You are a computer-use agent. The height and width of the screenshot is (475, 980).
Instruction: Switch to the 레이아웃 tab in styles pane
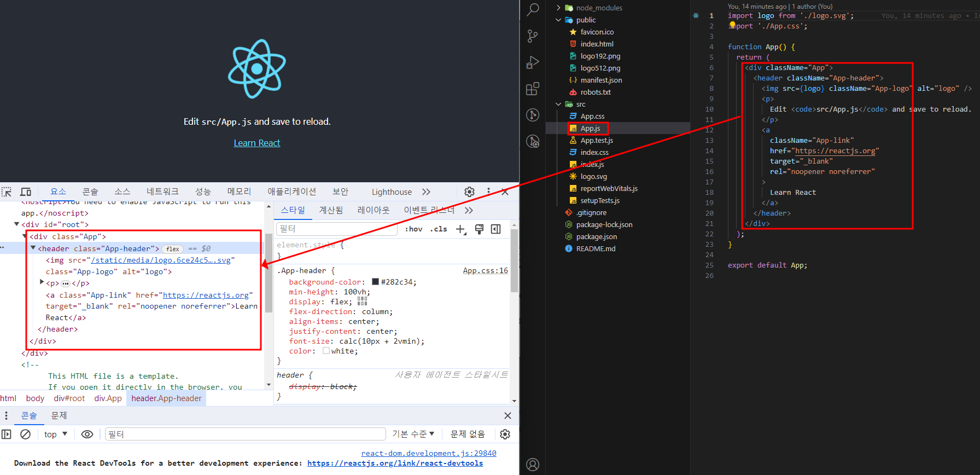click(374, 210)
